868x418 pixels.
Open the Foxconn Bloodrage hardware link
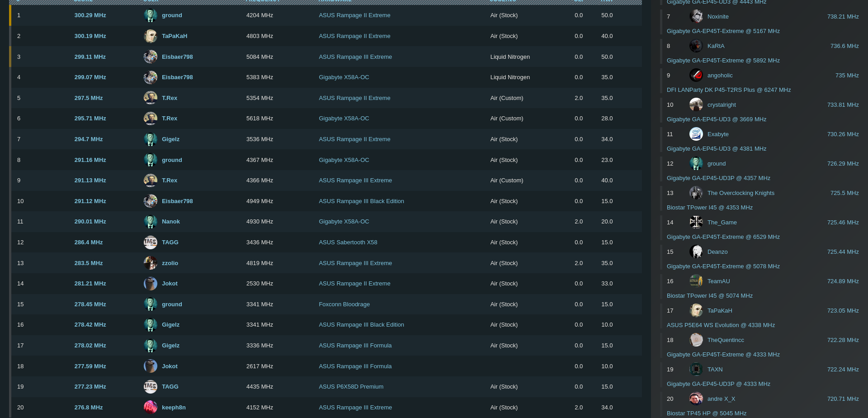pos(344,304)
